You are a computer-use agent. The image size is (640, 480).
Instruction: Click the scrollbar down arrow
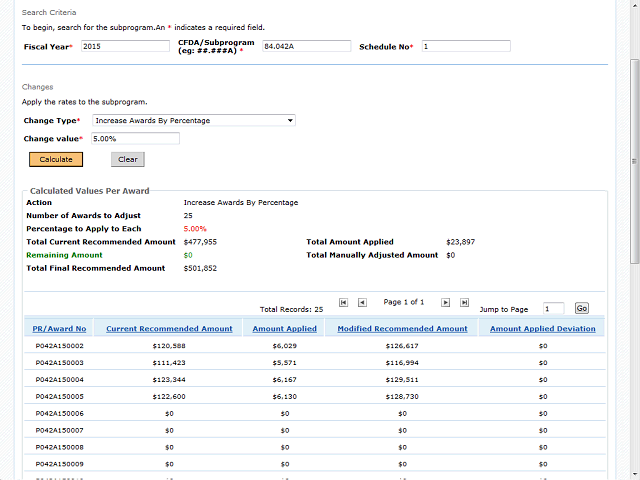click(x=633, y=473)
